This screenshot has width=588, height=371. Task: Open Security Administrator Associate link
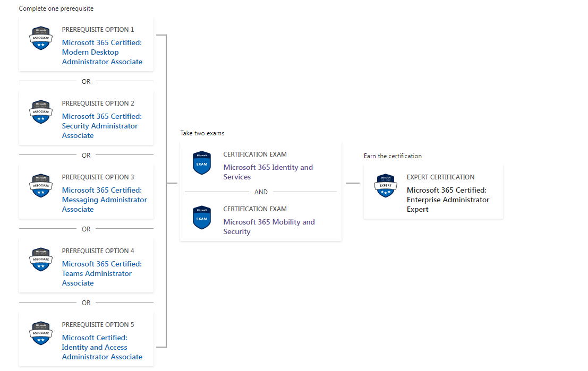[x=102, y=126]
